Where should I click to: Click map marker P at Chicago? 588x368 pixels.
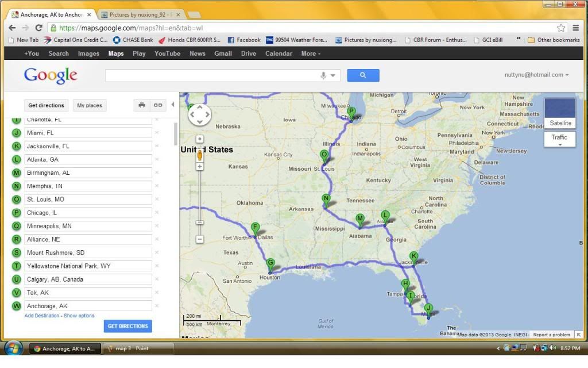(351, 113)
